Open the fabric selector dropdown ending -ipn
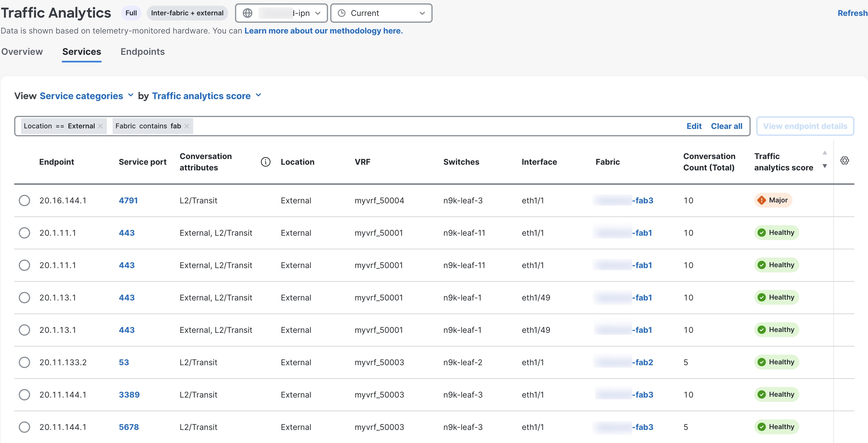Image resolution: width=868 pixels, height=443 pixels. (x=281, y=13)
